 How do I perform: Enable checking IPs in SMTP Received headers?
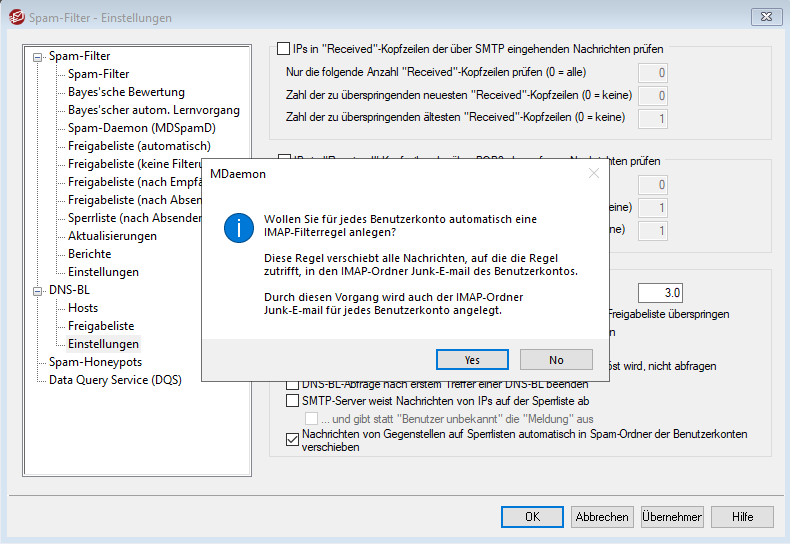pos(283,48)
